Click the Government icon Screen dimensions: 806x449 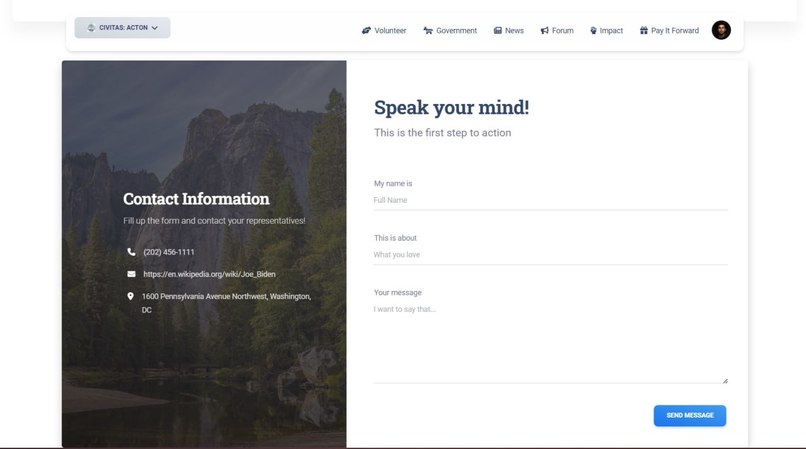(428, 30)
